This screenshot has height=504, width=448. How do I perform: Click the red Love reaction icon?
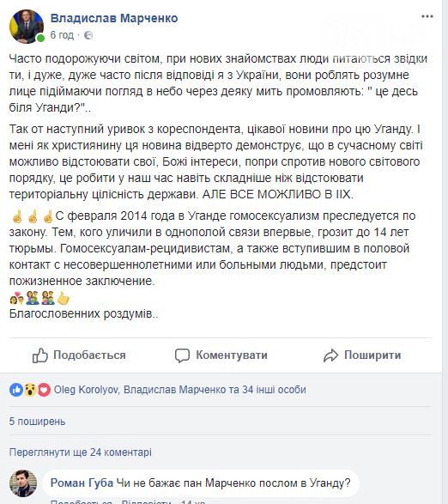pos(44,390)
